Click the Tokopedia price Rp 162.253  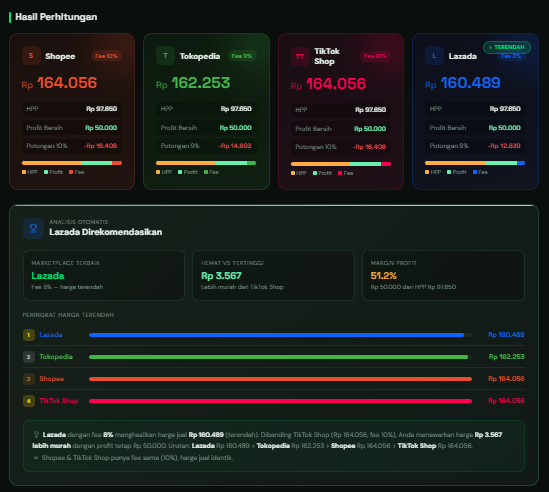click(x=193, y=83)
